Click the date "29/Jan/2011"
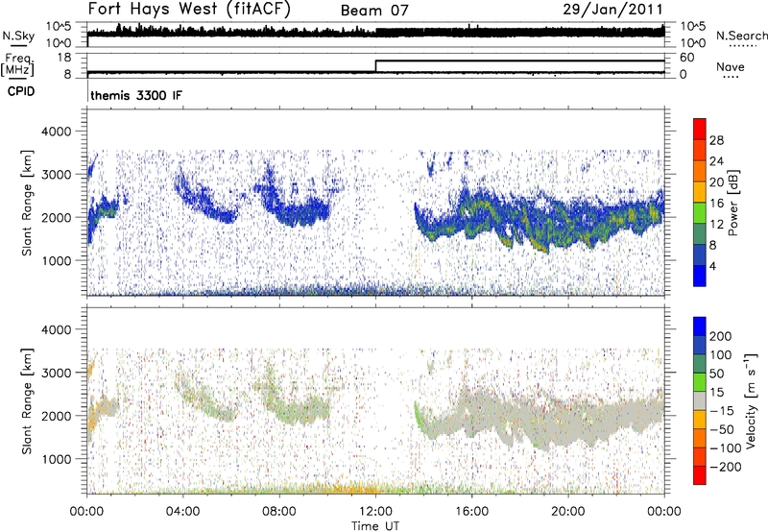 point(612,10)
